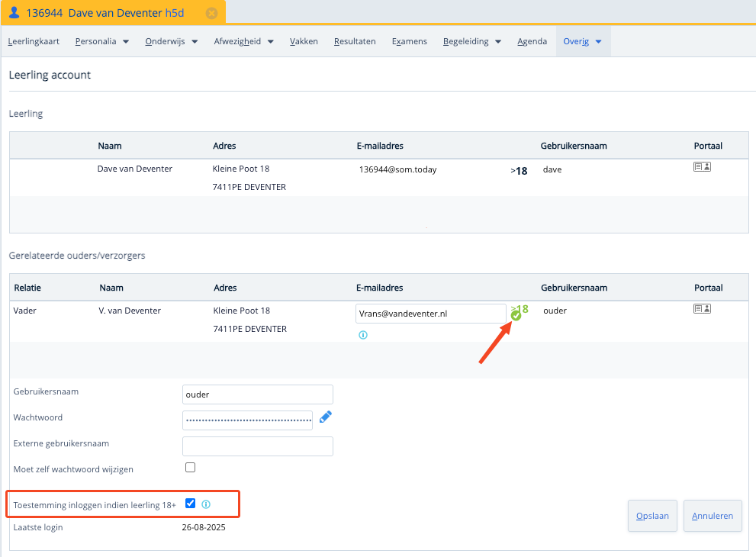Uncheck Toestemming inloggen indien leerling 18+
This screenshot has width=756, height=557.
[191, 503]
